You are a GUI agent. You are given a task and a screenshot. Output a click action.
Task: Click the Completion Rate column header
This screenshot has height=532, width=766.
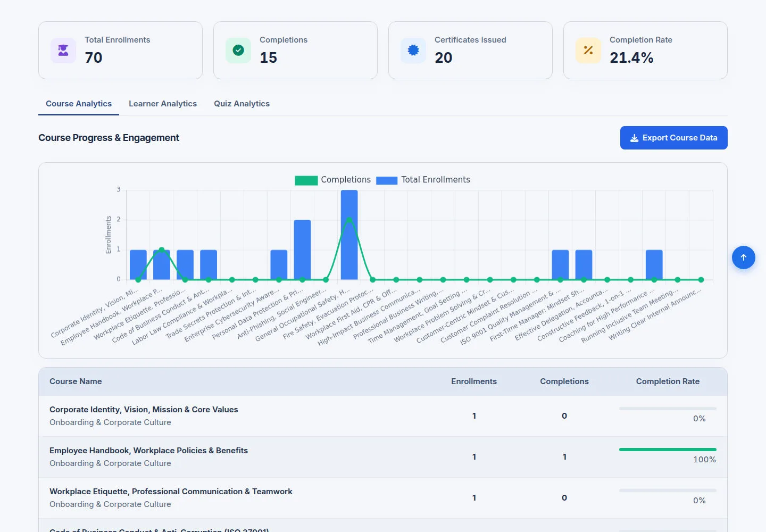coord(668,381)
